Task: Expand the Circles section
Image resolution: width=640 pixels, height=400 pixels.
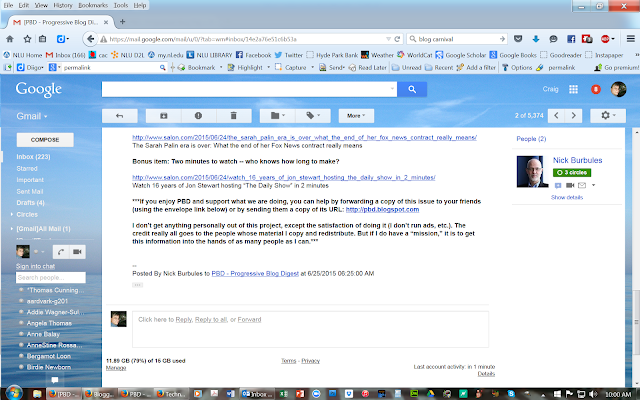Action: point(11,214)
